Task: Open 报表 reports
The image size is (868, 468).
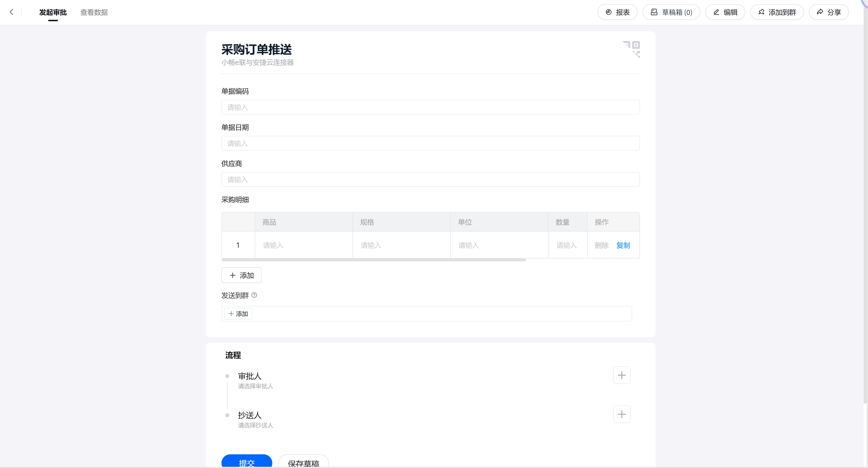Action: point(617,12)
